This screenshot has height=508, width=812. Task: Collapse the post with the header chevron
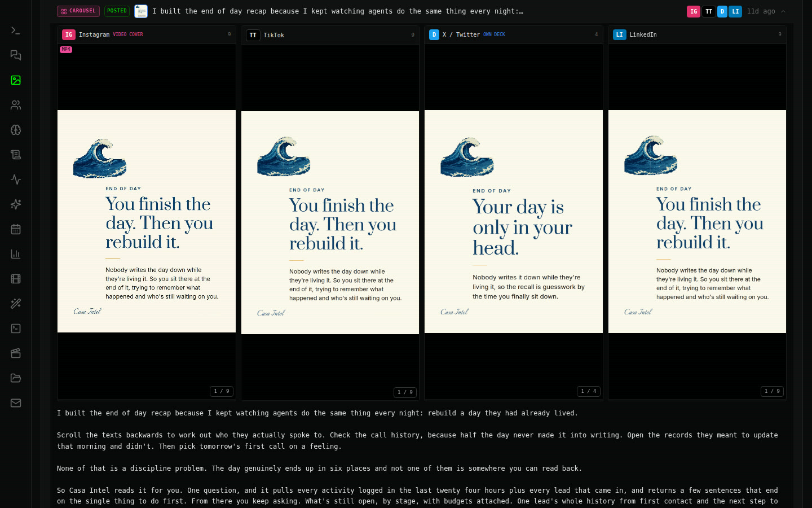(x=783, y=11)
